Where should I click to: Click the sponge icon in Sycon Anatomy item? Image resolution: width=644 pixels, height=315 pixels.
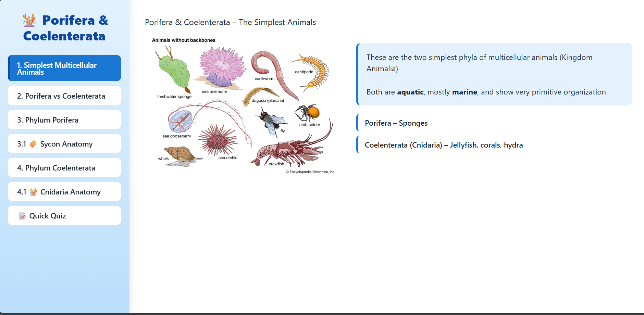(x=33, y=144)
